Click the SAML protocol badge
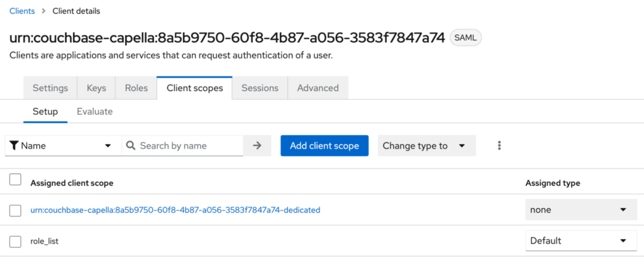This screenshot has height=265, width=644. [466, 38]
